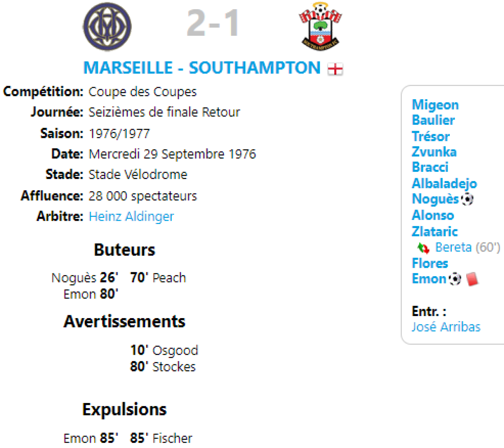This screenshot has height=448, width=504.
Task: Open the Zvunka player page
Action: pos(434,152)
